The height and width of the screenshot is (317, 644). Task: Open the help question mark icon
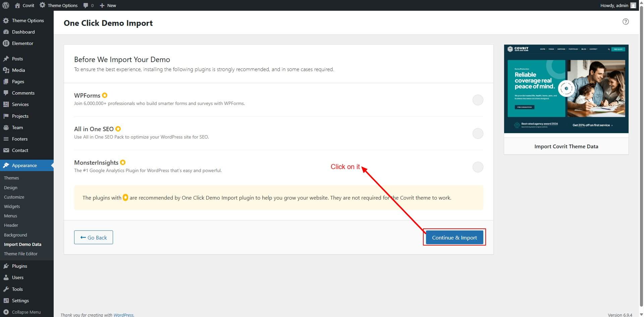[625, 21]
